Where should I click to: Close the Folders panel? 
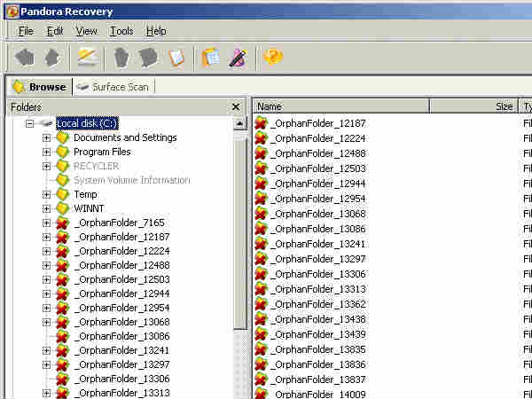click(236, 107)
